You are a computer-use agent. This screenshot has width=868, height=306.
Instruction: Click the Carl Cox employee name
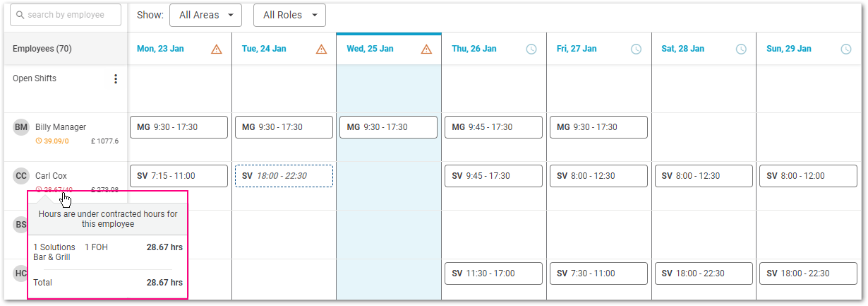click(x=51, y=176)
